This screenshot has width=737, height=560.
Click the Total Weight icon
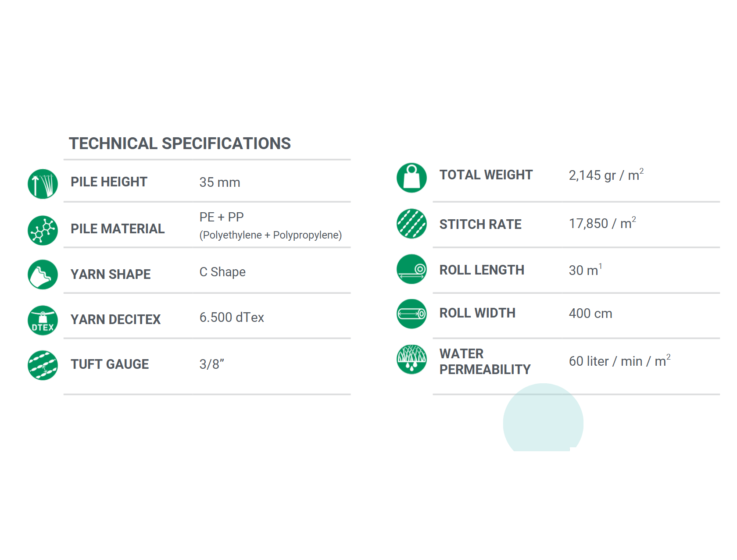411,178
